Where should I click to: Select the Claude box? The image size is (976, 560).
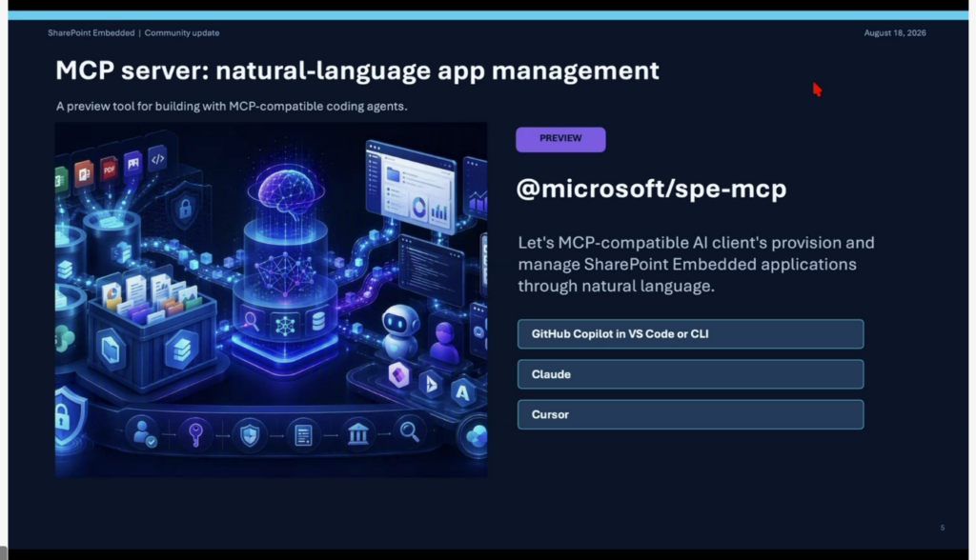pyautogui.click(x=690, y=374)
